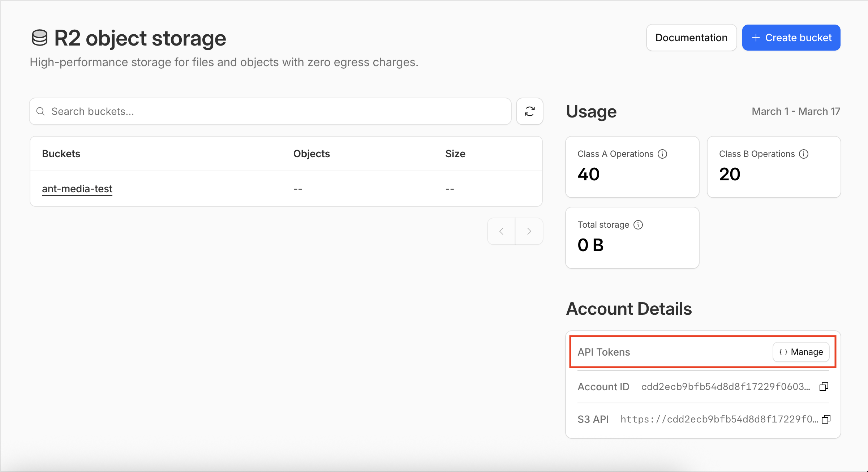Click Create bucket button
The image size is (868, 472).
[x=791, y=38]
